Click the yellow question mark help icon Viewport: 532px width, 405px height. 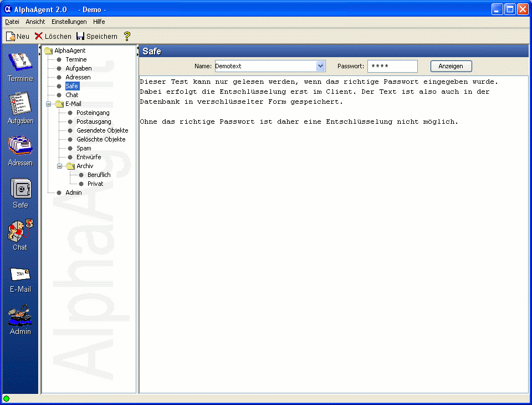click(x=127, y=36)
